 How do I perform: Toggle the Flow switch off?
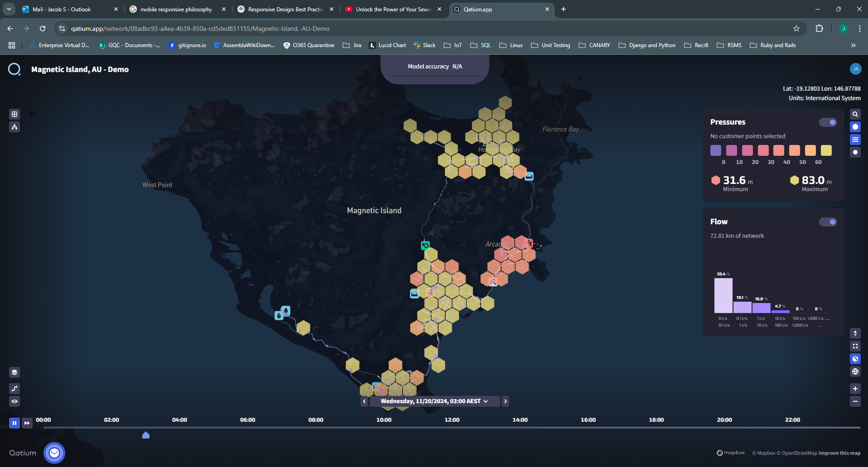click(828, 222)
